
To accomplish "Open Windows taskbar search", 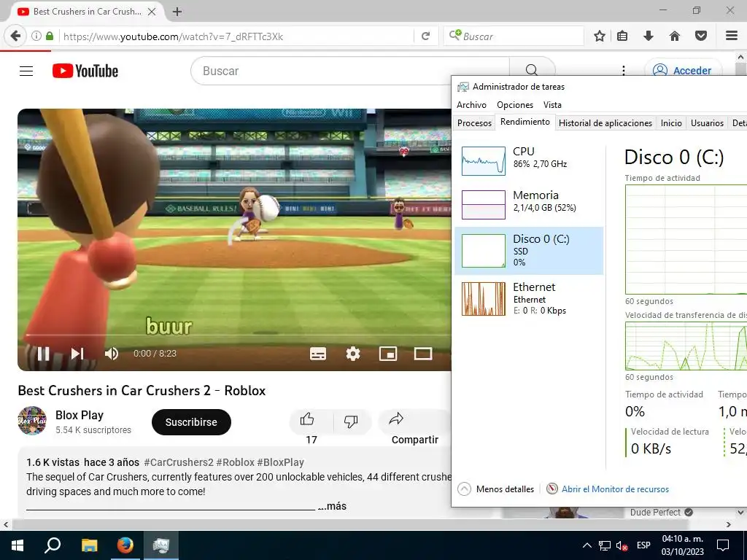I will pyautogui.click(x=53, y=545).
